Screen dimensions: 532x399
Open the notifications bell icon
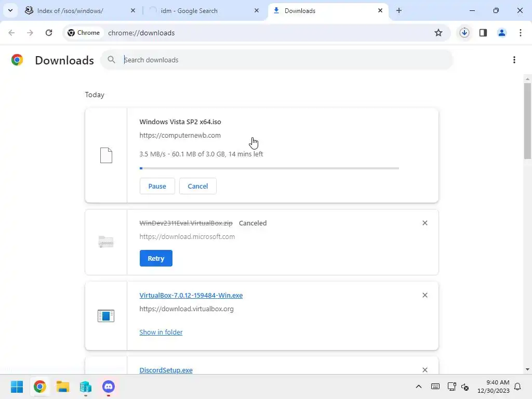pos(517,387)
